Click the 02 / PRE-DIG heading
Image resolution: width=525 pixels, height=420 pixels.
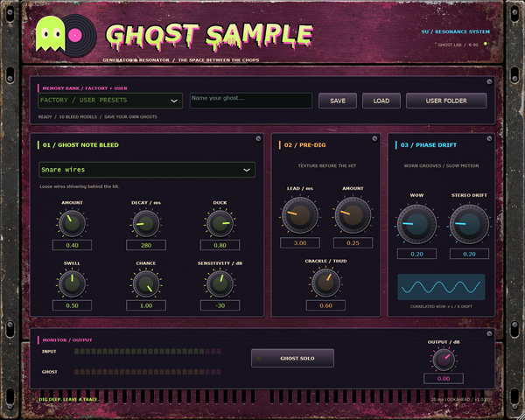tap(304, 145)
